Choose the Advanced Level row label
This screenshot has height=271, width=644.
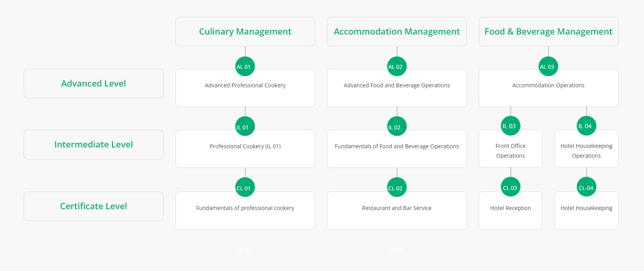click(x=94, y=83)
